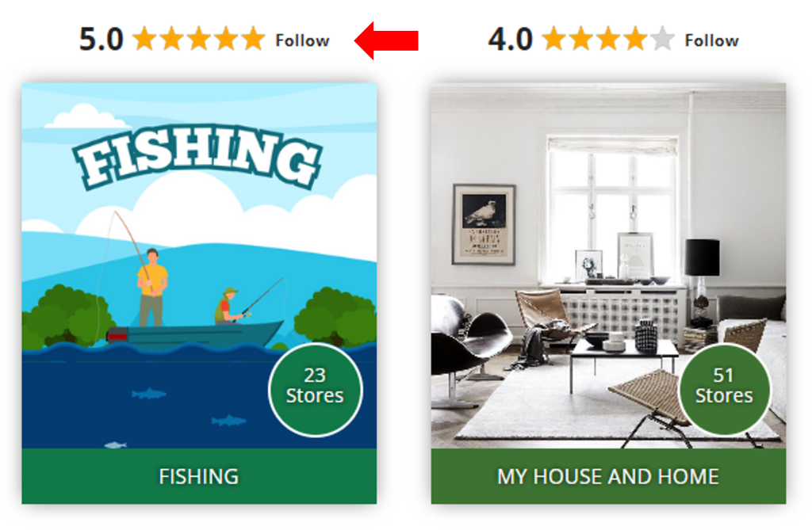Click the first star of the 4.0 rating
The image size is (812, 530).
pyautogui.click(x=554, y=39)
